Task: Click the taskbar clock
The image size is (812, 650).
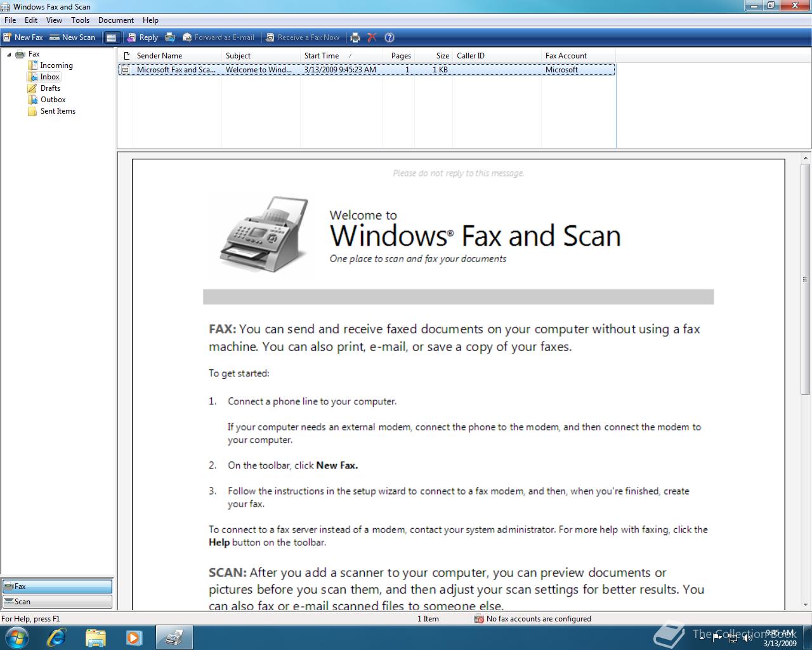Action: [780, 638]
